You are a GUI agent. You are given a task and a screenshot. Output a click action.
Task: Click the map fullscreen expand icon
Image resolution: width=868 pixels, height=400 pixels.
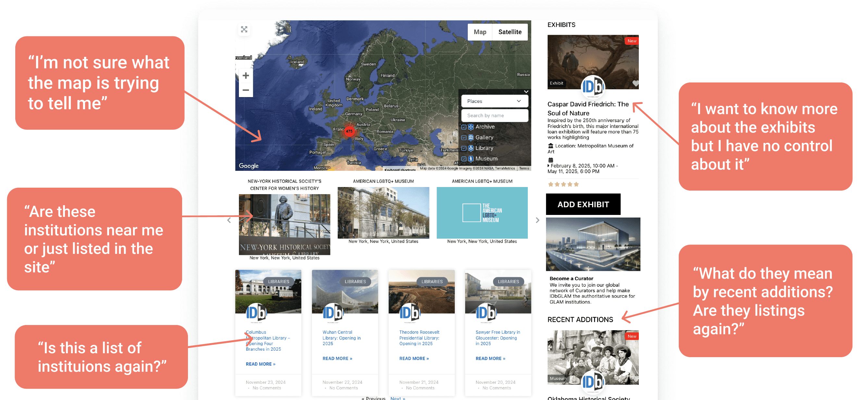point(244,29)
